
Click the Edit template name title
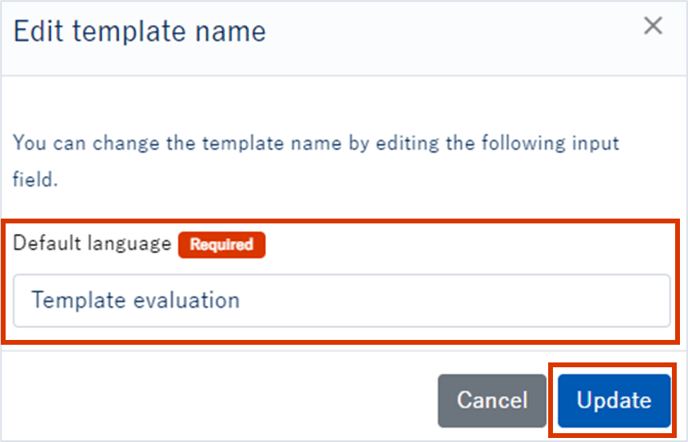[139, 32]
